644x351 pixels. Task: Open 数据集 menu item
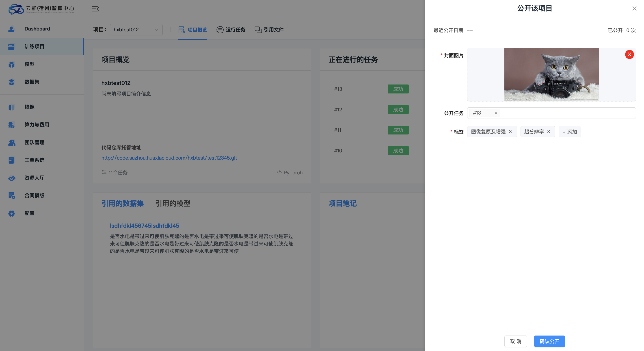click(42, 82)
